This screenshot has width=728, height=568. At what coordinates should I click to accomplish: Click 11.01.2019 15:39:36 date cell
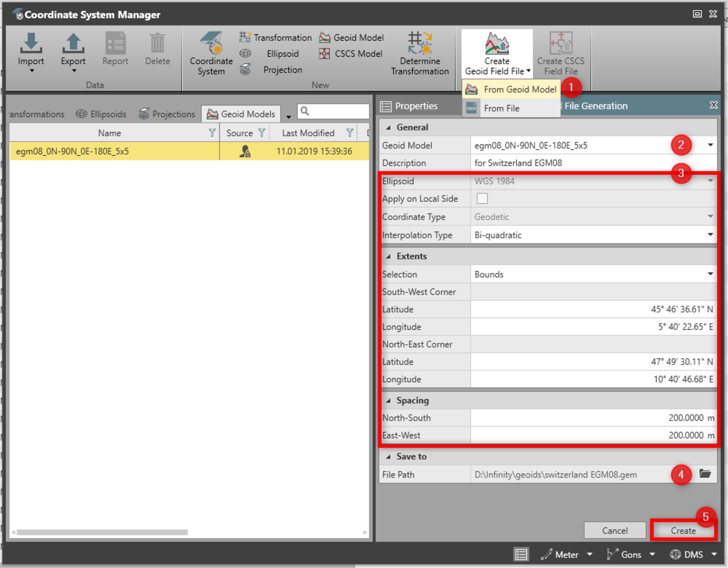314,151
